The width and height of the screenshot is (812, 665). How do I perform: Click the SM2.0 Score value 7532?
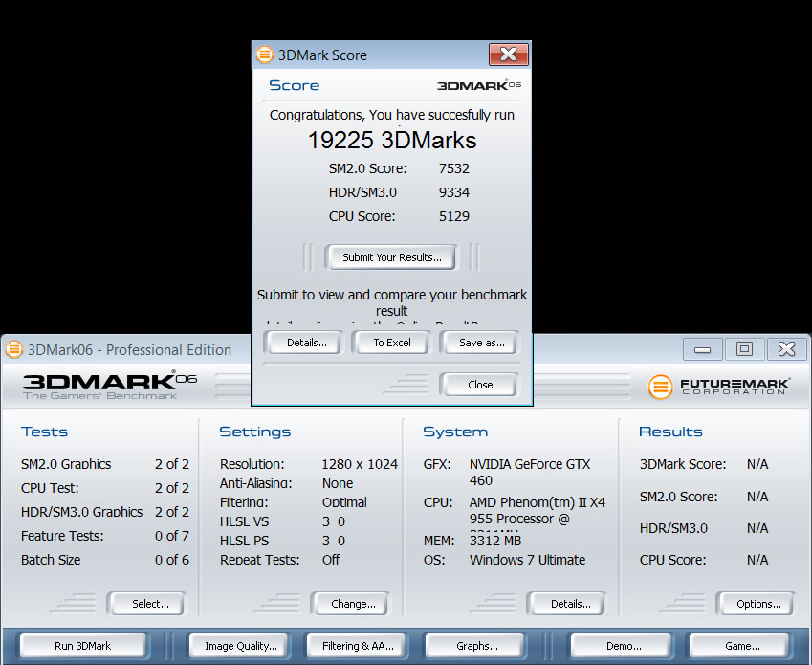[454, 168]
